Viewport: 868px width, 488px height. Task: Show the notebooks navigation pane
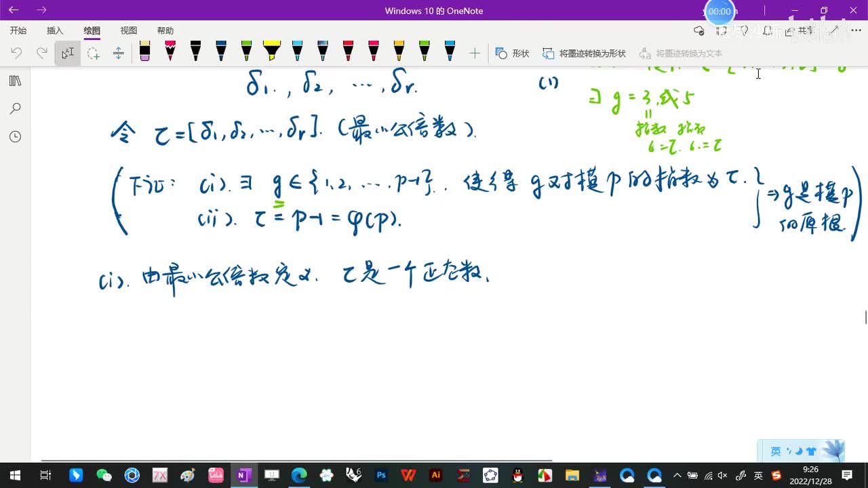click(15, 81)
